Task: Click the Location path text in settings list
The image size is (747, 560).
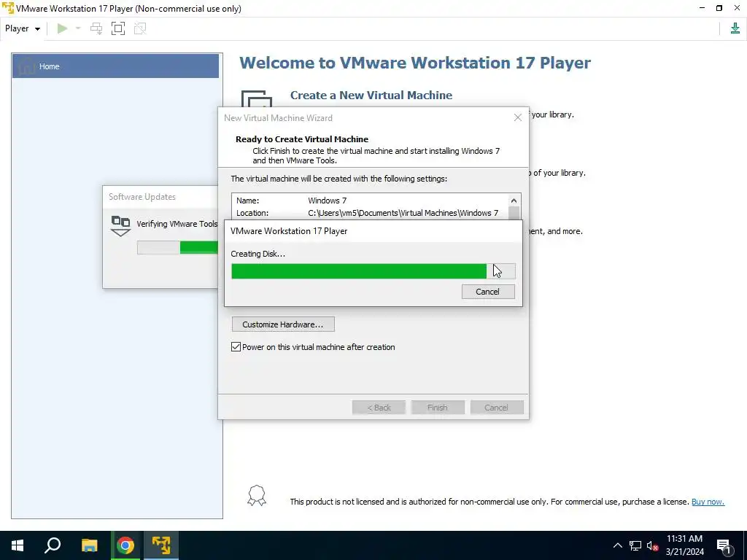Action: tap(403, 213)
